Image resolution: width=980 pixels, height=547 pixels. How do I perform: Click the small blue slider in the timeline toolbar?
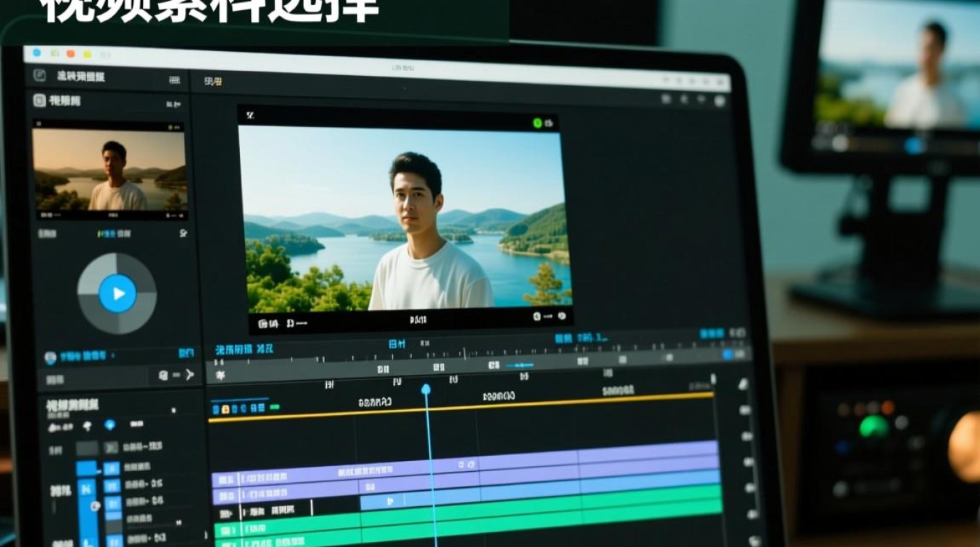pyautogui.click(x=520, y=365)
